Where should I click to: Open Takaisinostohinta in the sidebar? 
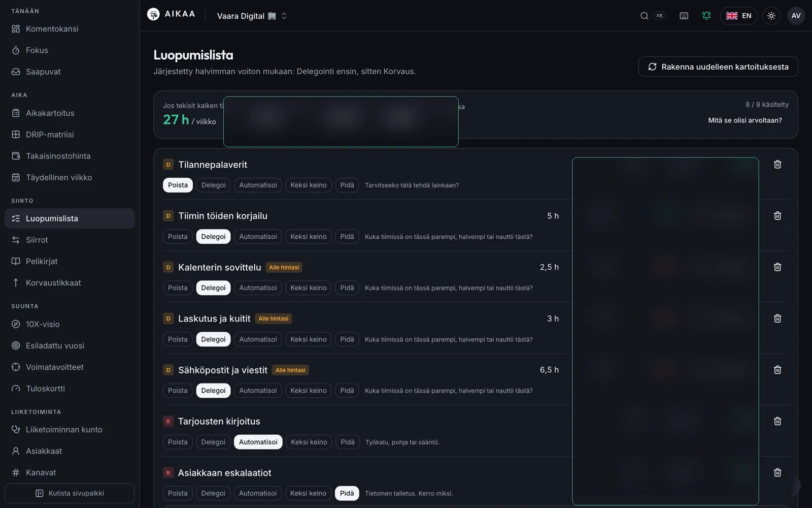click(x=70, y=156)
